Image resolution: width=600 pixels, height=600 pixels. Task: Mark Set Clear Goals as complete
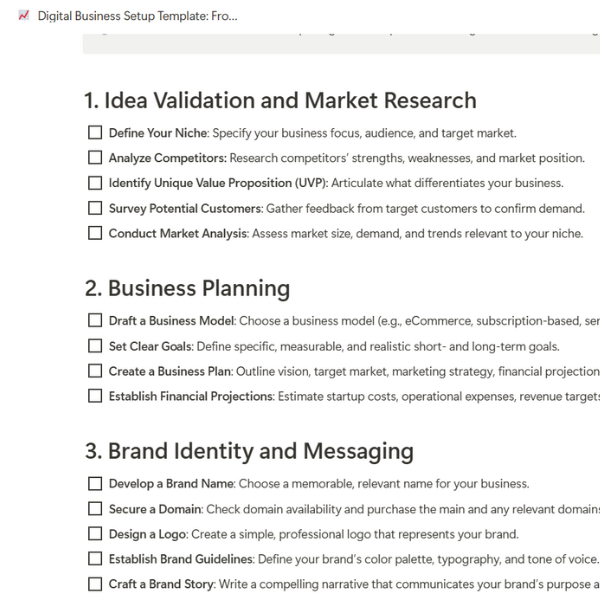pyautogui.click(x=95, y=346)
